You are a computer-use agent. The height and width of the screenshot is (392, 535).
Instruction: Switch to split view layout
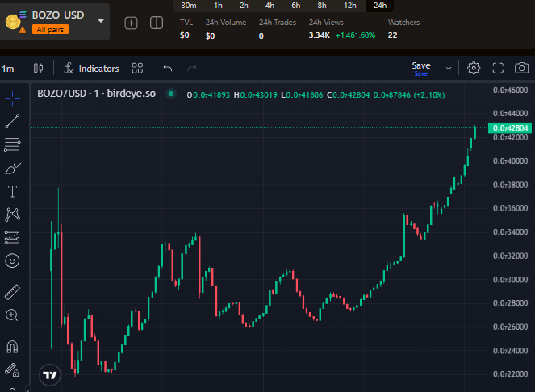157,23
